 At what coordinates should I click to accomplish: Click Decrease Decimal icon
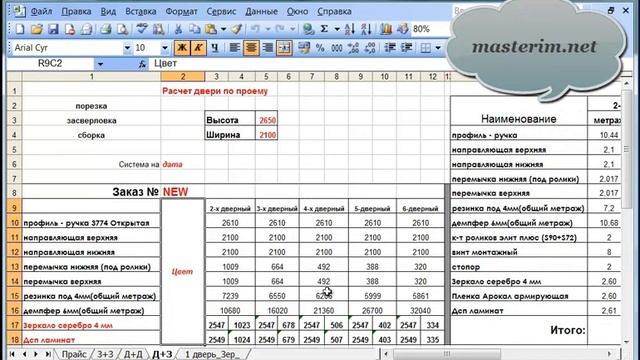pos(370,48)
